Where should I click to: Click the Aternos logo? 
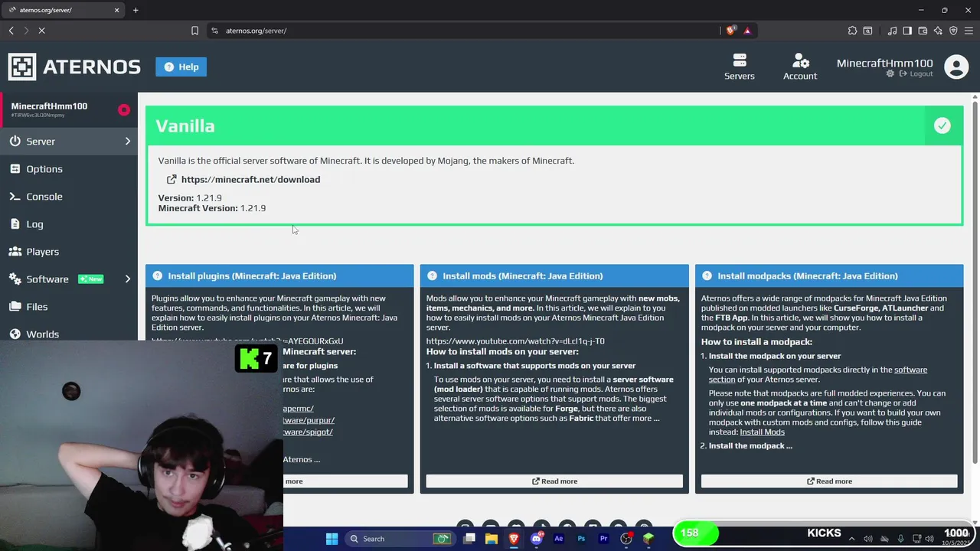tap(74, 67)
